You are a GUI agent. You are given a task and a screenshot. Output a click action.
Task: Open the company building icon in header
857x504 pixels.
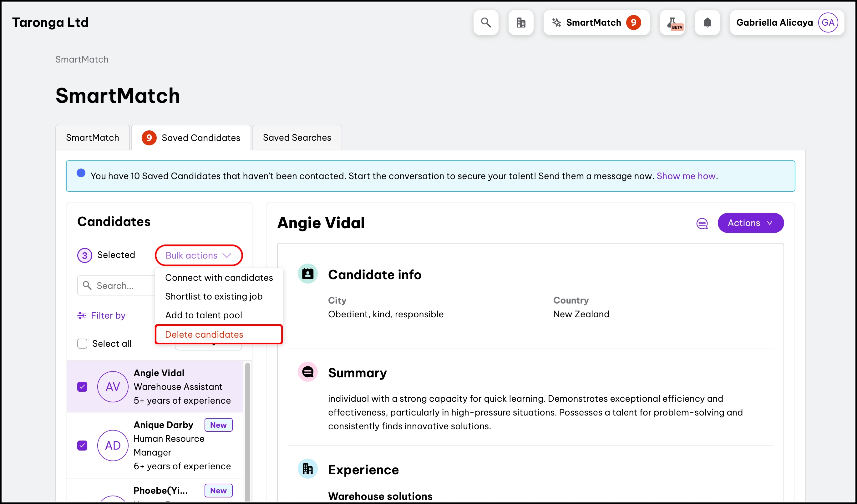521,23
